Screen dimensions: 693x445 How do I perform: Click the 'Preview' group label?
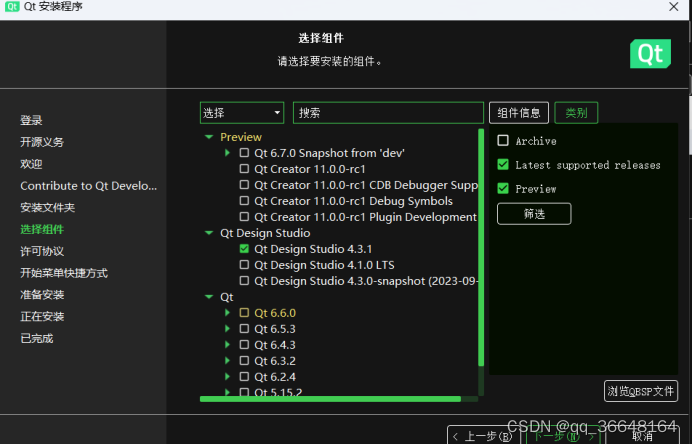click(x=241, y=137)
